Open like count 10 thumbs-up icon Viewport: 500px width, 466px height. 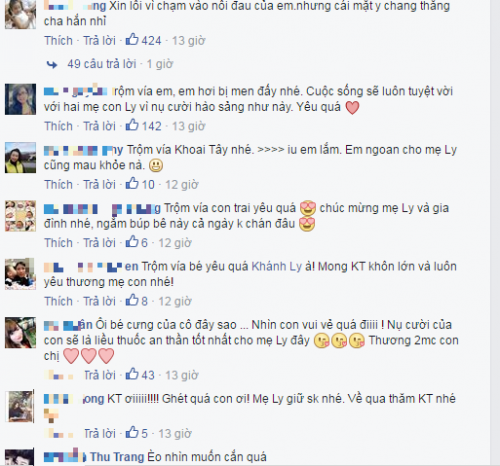pos(132,184)
